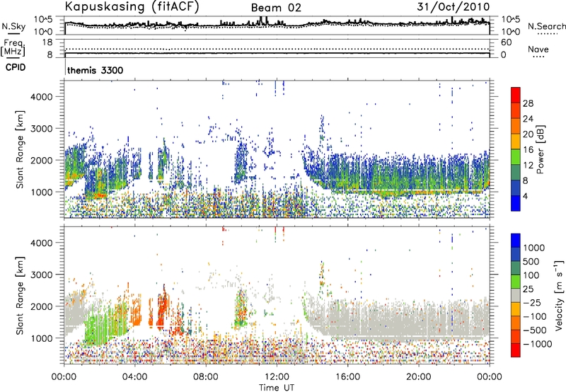Click the 16 tick on Power scale
566x392 pixels.
(x=528, y=150)
